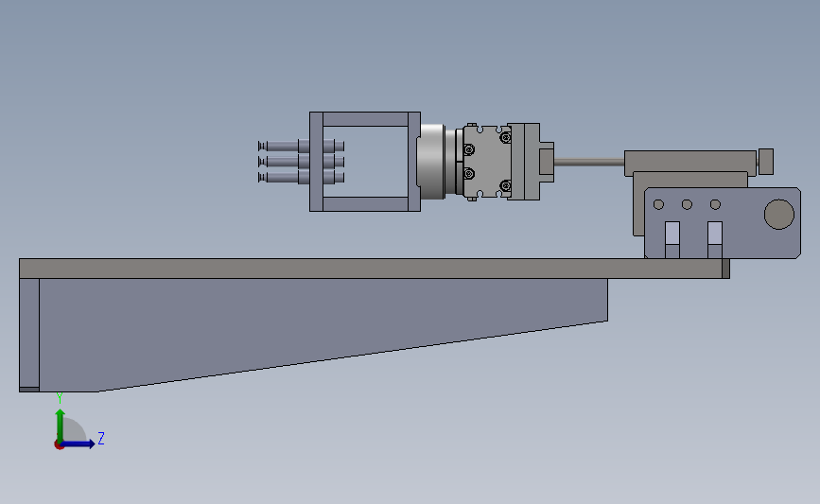Click the blue Z axis arrow of triad
The height and width of the screenshot is (504, 820).
click(x=79, y=444)
